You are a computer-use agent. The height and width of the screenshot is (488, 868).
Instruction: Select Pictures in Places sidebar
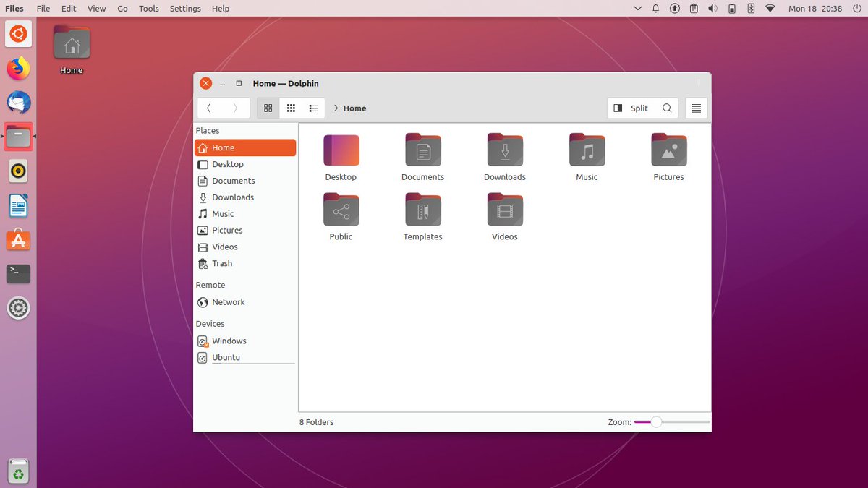(x=245, y=231)
